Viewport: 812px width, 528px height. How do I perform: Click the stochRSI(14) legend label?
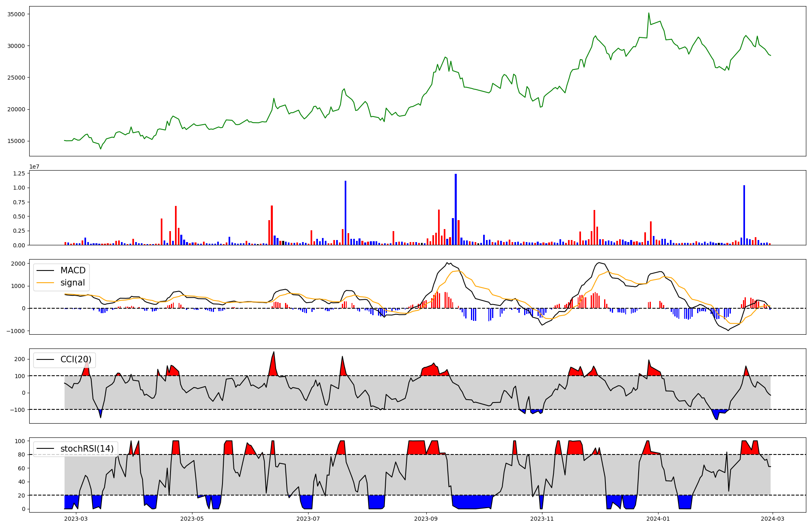point(87,449)
